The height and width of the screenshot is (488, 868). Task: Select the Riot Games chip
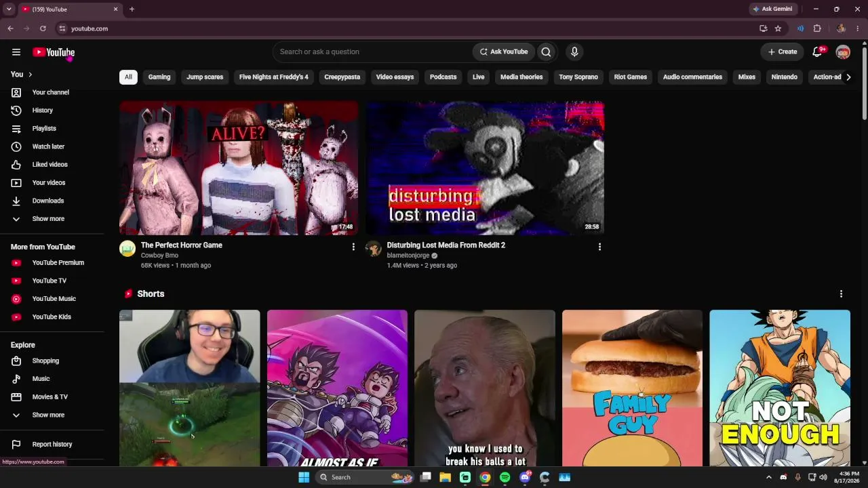[631, 77]
